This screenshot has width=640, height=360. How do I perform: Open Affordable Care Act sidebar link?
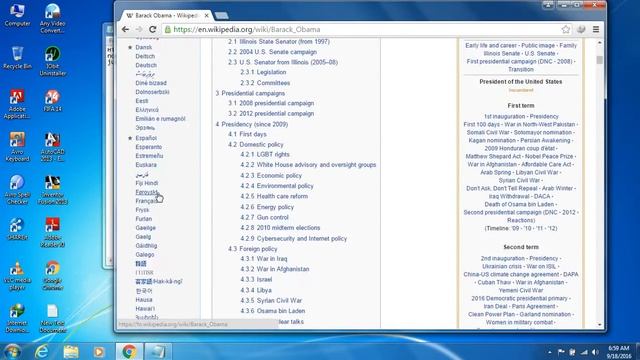click(546, 164)
